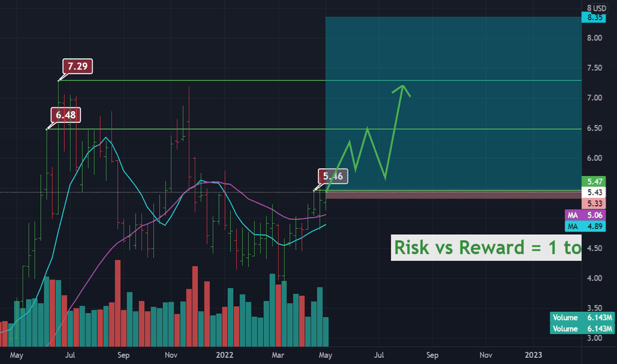Select the 5.33 stop price tag
The image size is (617, 364).
[593, 203]
